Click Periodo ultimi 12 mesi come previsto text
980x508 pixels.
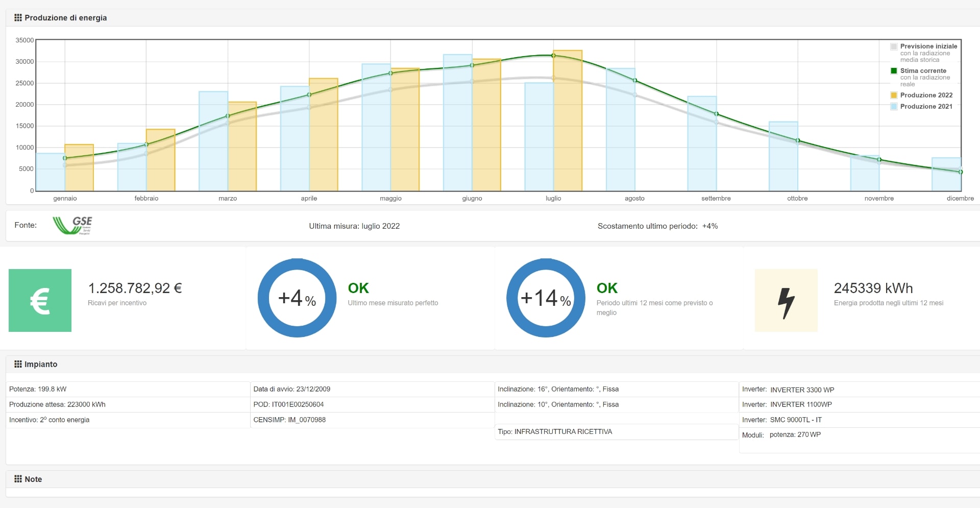(x=654, y=307)
